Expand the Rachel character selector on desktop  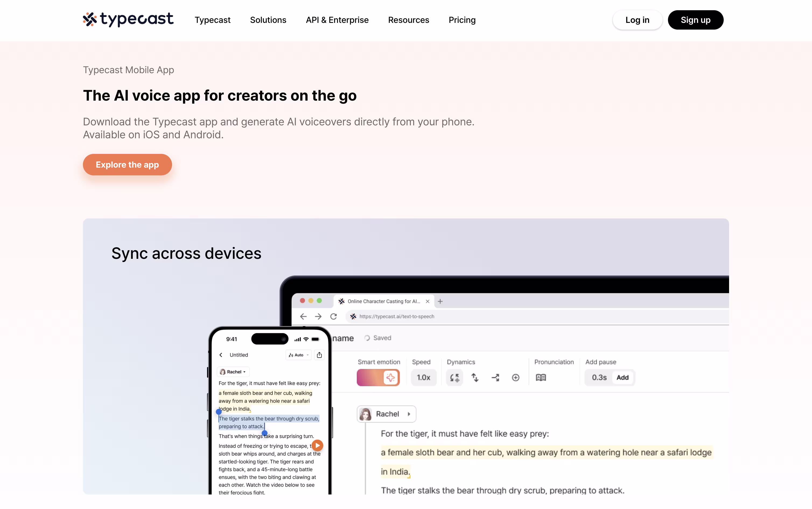tap(387, 414)
